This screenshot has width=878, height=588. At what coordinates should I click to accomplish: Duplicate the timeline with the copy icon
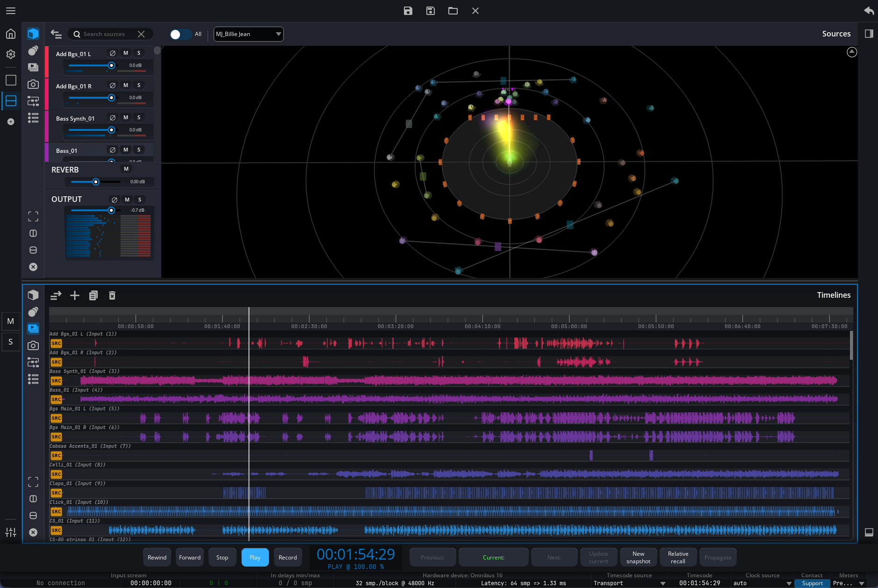[x=93, y=295]
